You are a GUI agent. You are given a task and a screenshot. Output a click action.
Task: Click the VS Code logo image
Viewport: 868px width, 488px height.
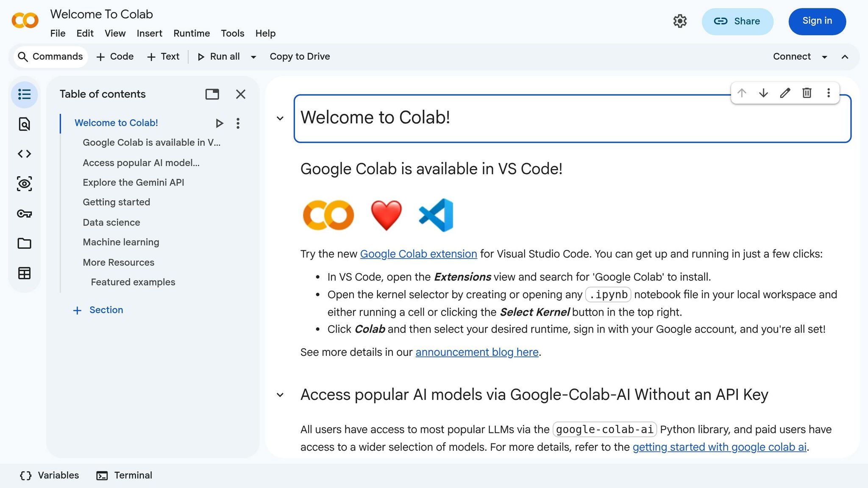coord(436,215)
